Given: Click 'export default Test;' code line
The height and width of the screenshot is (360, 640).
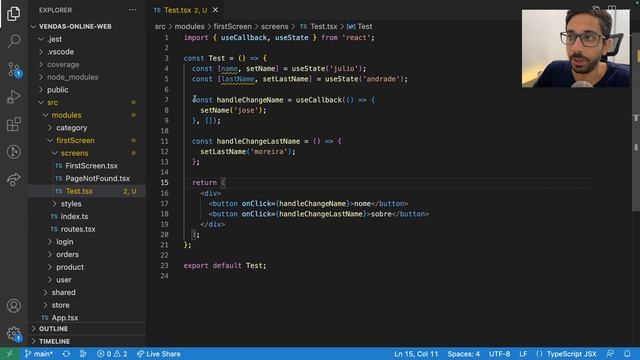Looking at the screenshot, I should (x=225, y=266).
